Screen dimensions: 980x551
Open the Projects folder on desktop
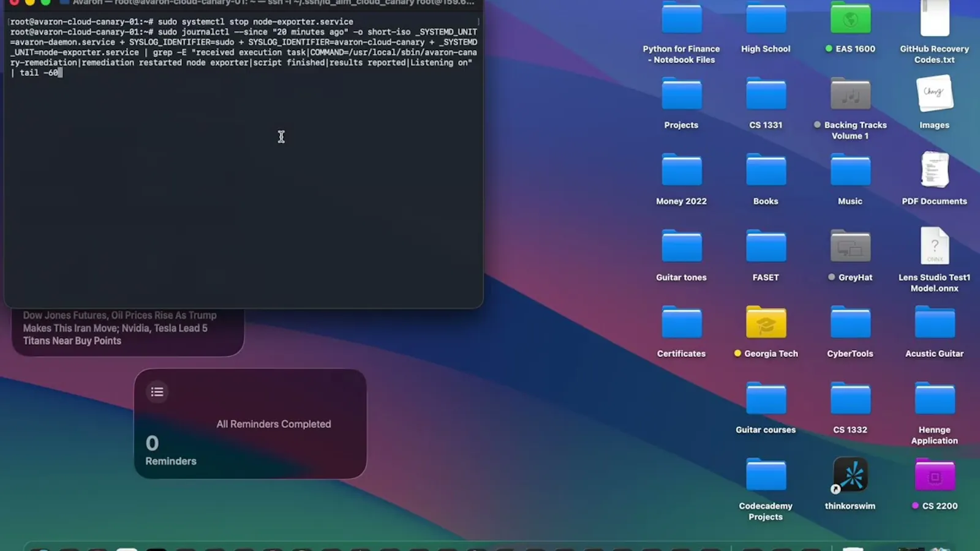(681, 94)
